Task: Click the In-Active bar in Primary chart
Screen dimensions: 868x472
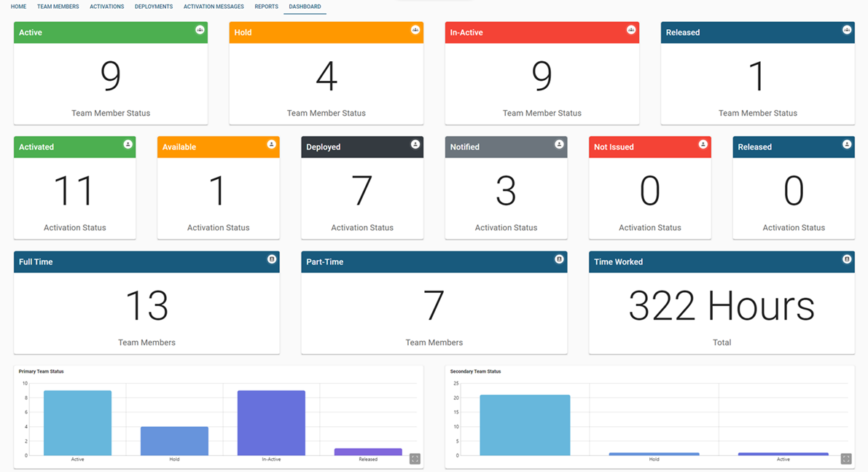Action: pos(271,423)
